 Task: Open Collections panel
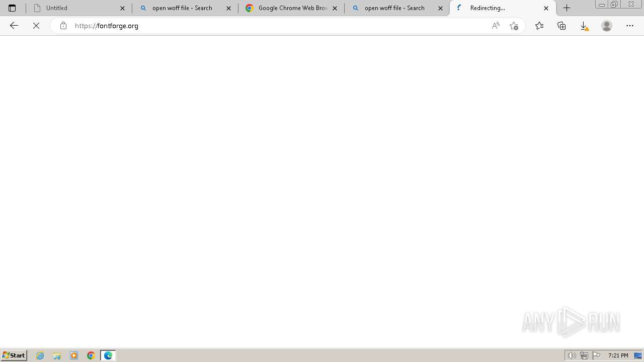(561, 26)
